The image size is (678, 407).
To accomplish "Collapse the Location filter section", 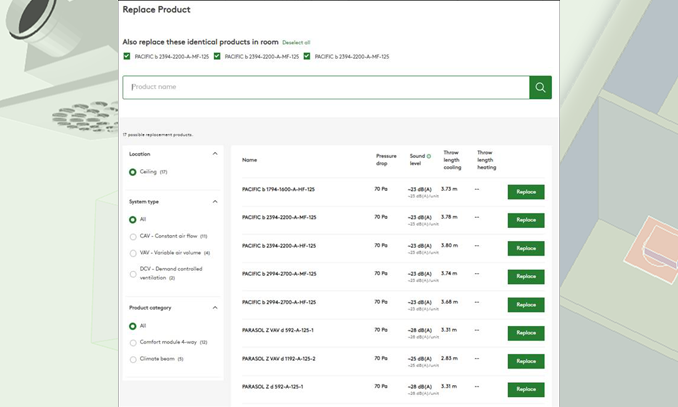I will coord(215,154).
